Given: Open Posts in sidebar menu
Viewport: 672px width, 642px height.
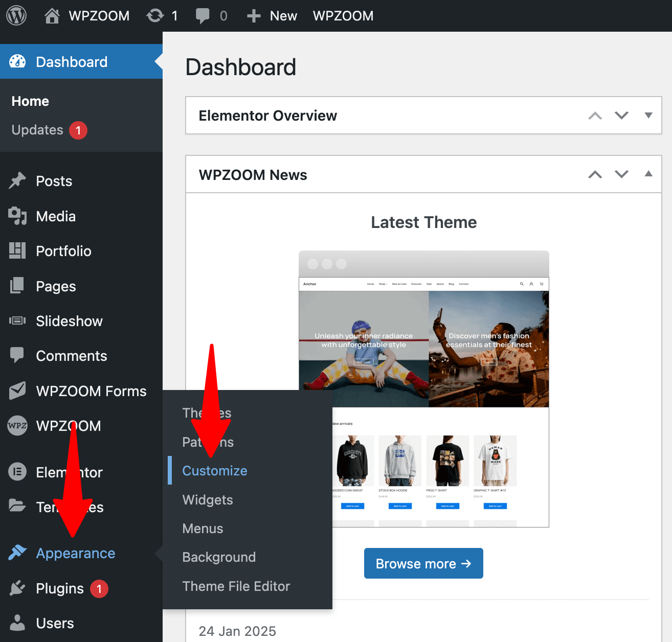Looking at the screenshot, I should click(x=54, y=181).
